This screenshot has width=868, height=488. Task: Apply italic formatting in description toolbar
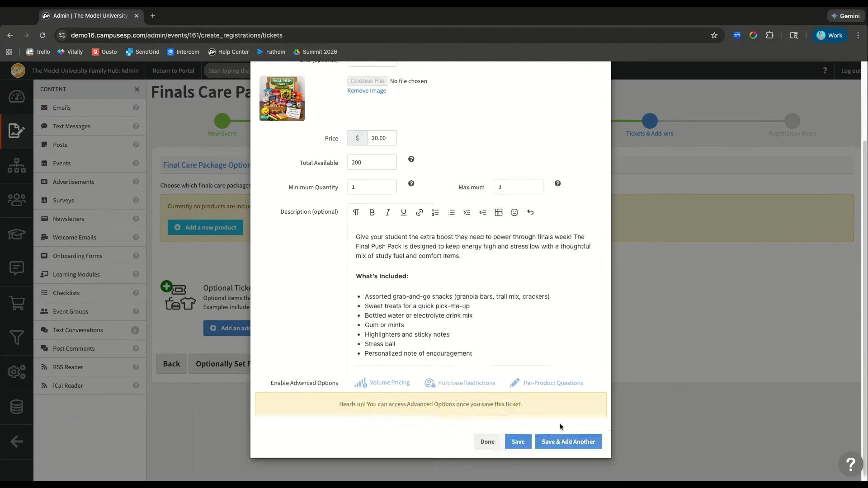click(x=387, y=212)
